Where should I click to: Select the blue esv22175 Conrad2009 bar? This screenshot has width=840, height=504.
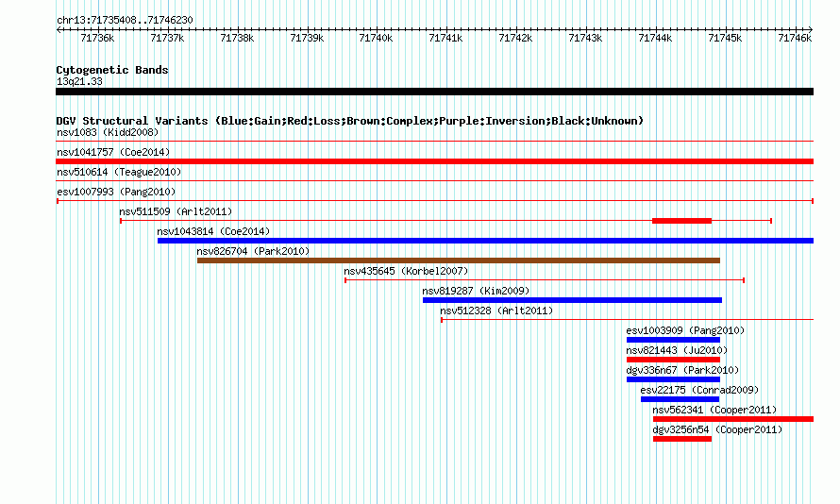(x=680, y=399)
